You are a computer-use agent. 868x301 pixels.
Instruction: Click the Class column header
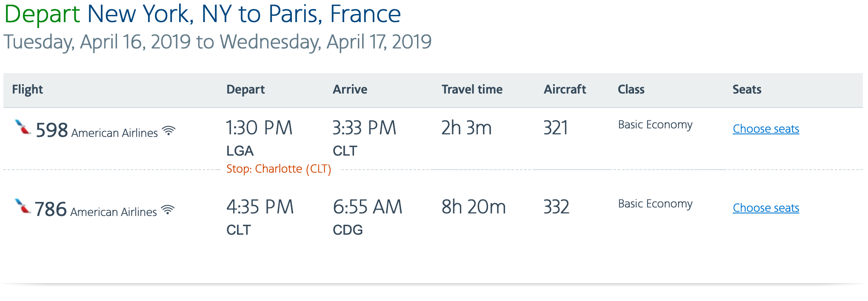click(631, 89)
